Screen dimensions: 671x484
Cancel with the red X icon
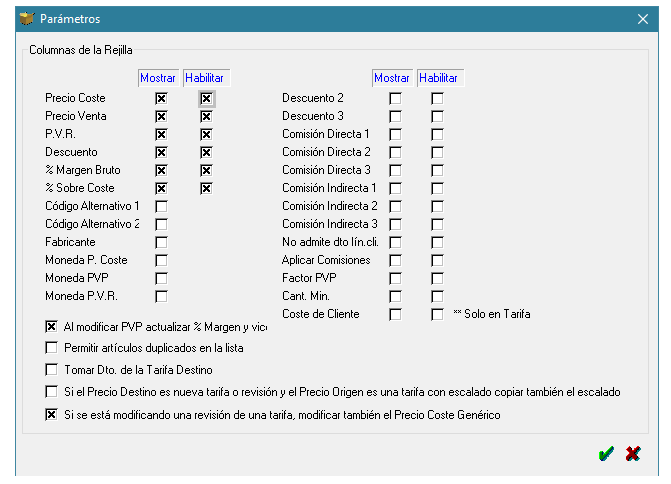633,453
